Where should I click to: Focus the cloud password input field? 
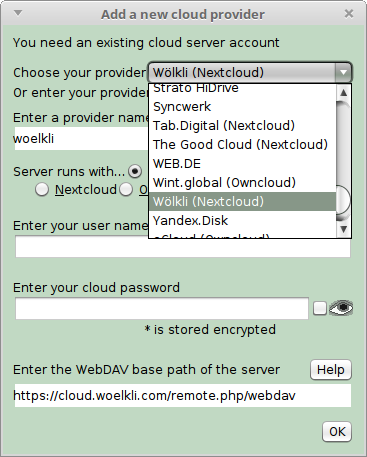[162, 308]
